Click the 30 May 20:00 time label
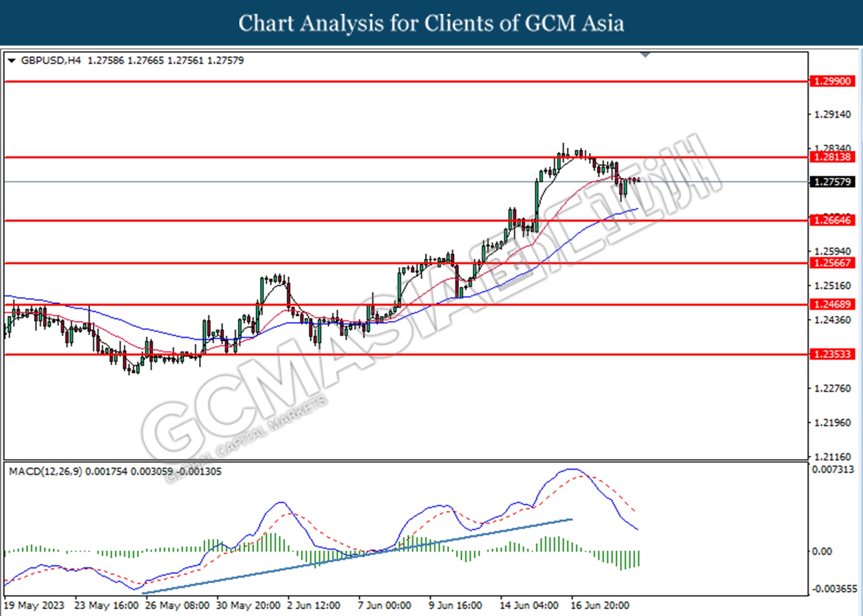Image resolution: width=863 pixels, height=616 pixels. 248,606
